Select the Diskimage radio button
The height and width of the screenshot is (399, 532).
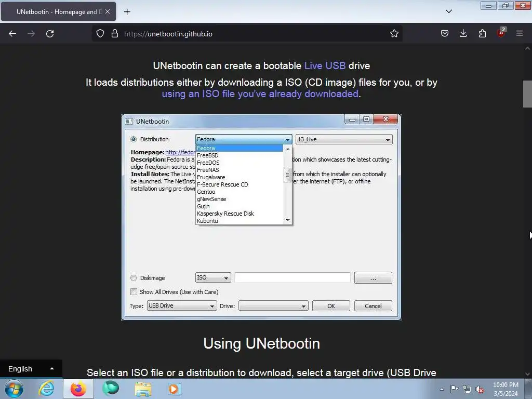[x=134, y=278]
